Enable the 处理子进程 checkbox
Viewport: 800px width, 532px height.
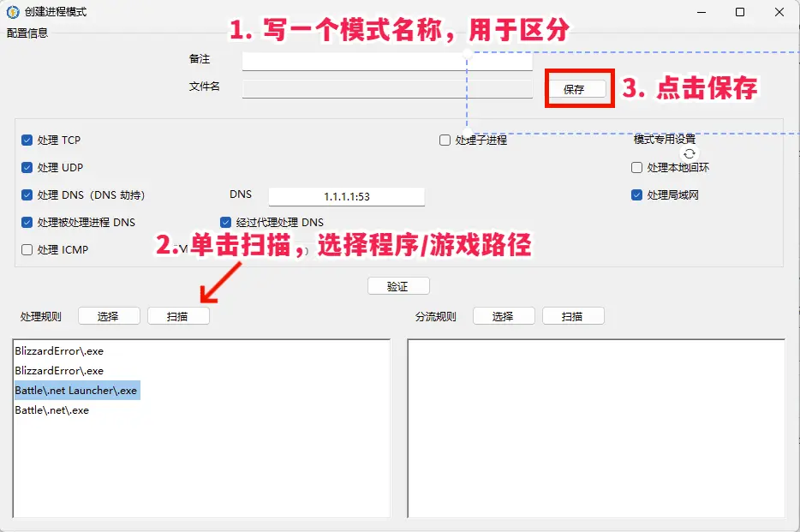pos(445,140)
